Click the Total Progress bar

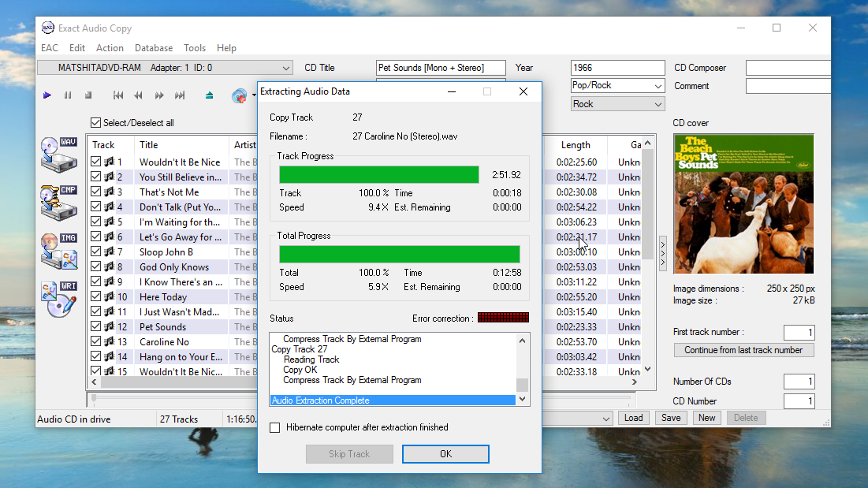(398, 254)
